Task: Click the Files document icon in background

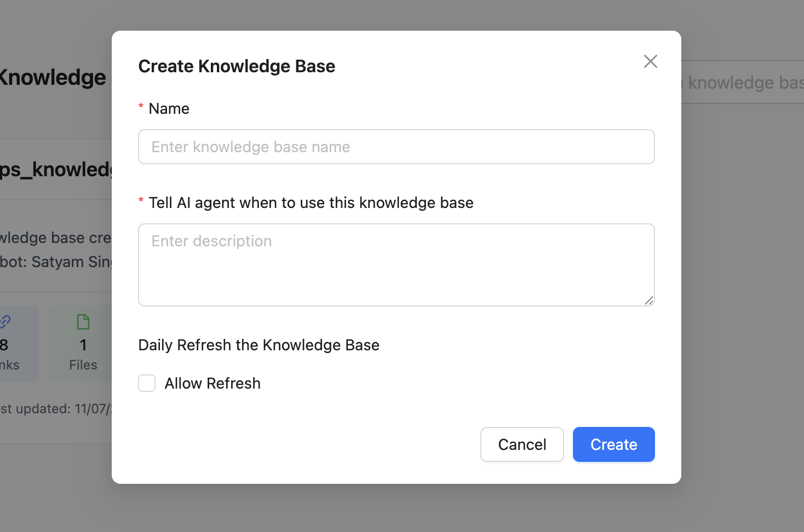Action: [x=83, y=322]
